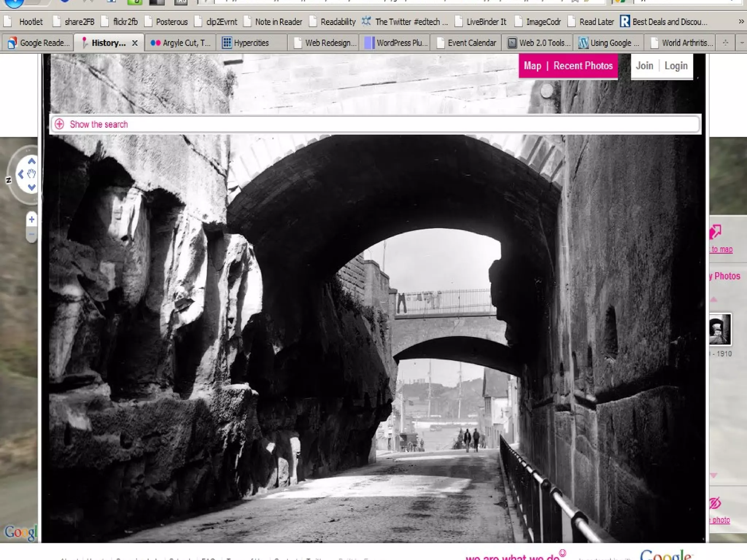
Task: Click the hand drag icon in compass
Action: tap(32, 174)
